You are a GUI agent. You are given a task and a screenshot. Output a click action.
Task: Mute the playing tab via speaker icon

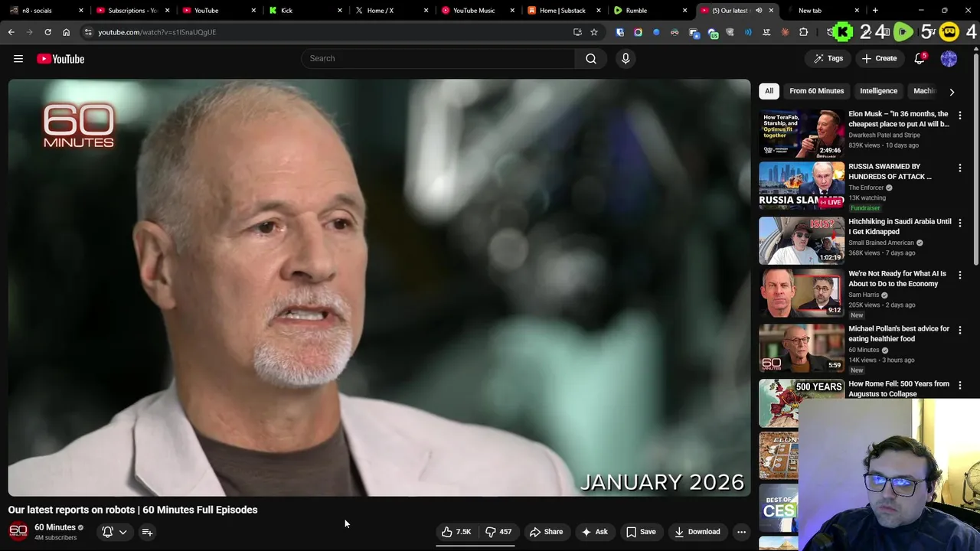759,11
